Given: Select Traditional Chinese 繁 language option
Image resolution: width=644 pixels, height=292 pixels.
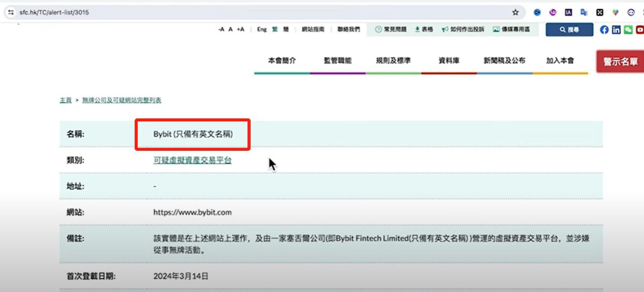Looking at the screenshot, I should (275, 30).
